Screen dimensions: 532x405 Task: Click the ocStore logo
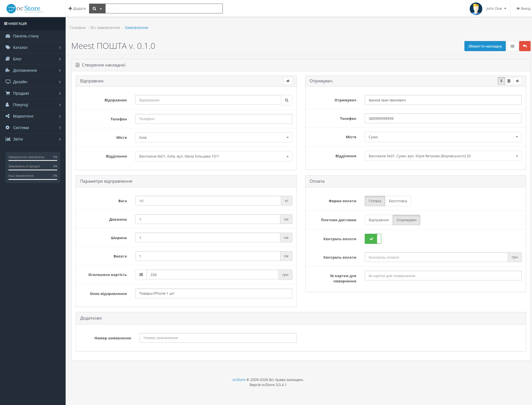tap(25, 9)
